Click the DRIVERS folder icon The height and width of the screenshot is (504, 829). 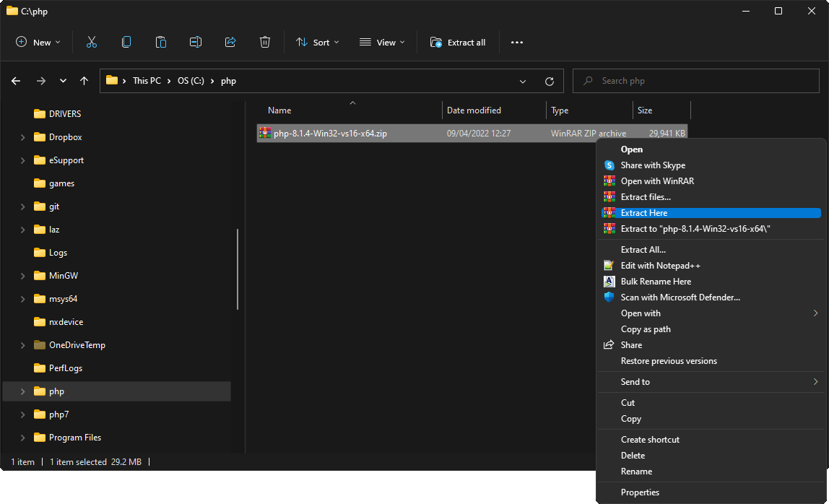coord(40,113)
